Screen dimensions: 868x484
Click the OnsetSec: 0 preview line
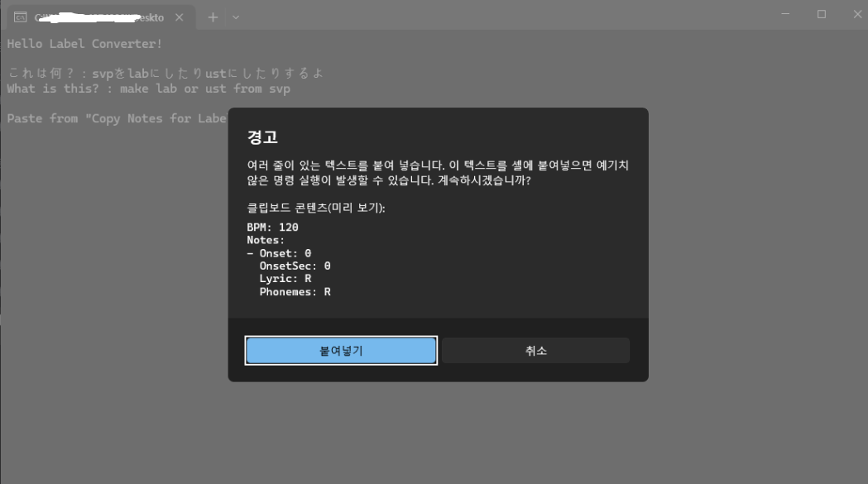pos(295,266)
